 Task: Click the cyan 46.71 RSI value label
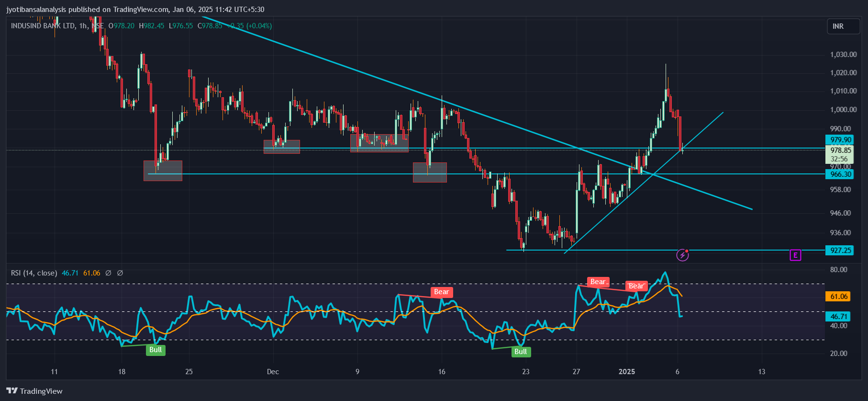click(x=838, y=317)
